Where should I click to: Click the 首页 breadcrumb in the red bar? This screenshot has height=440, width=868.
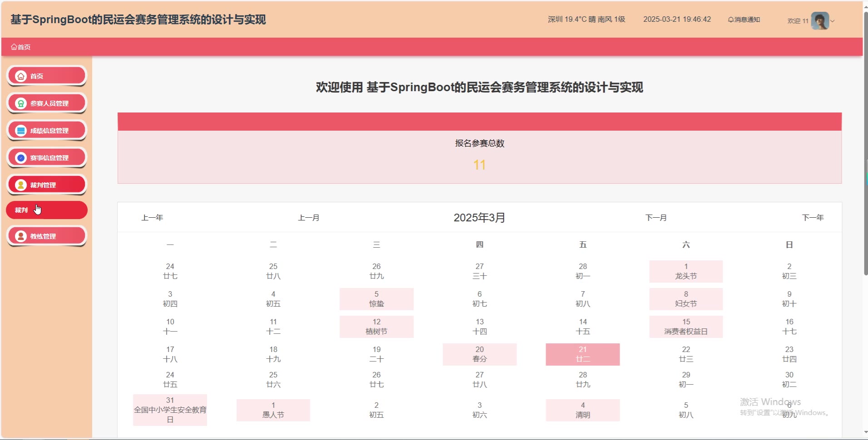coord(21,47)
